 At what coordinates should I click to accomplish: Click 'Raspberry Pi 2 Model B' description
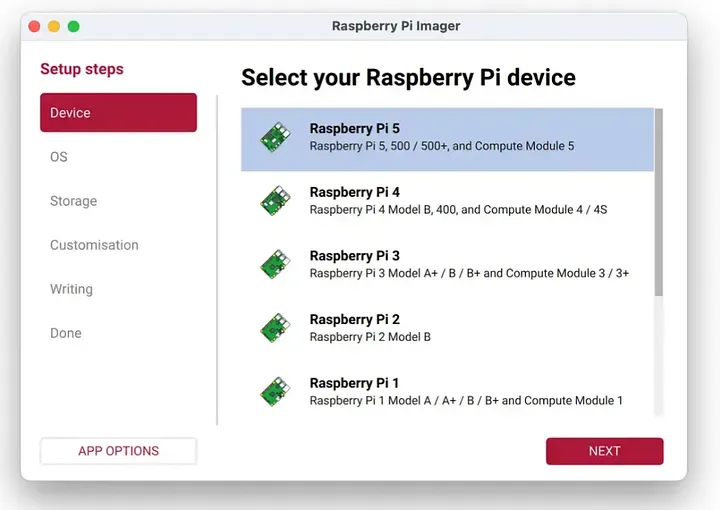pos(370,337)
